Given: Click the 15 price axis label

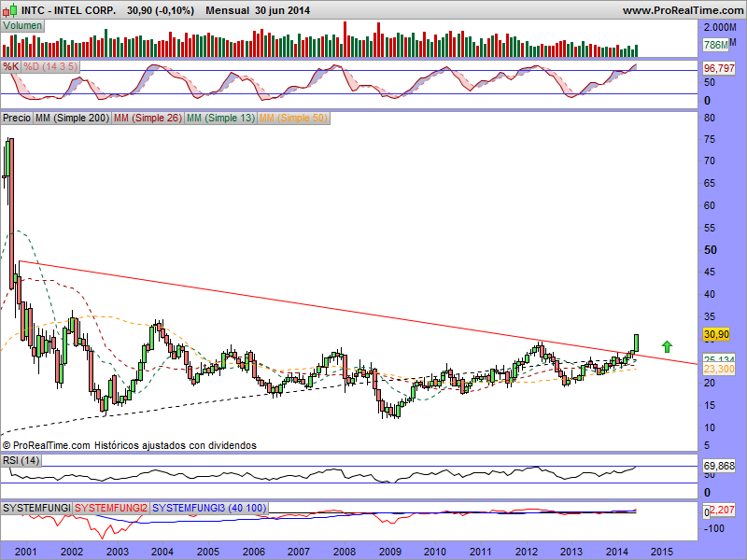Looking at the screenshot, I should [x=710, y=405].
